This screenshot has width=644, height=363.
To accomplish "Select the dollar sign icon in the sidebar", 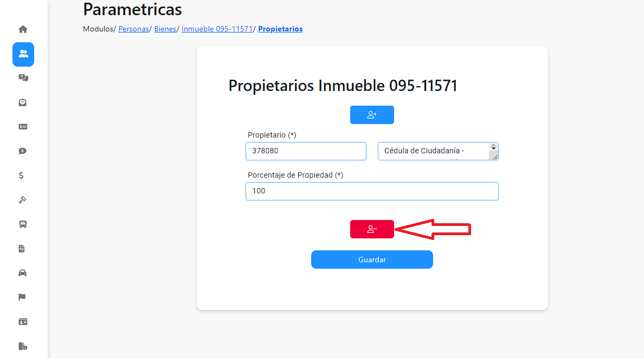I will point(21,176).
